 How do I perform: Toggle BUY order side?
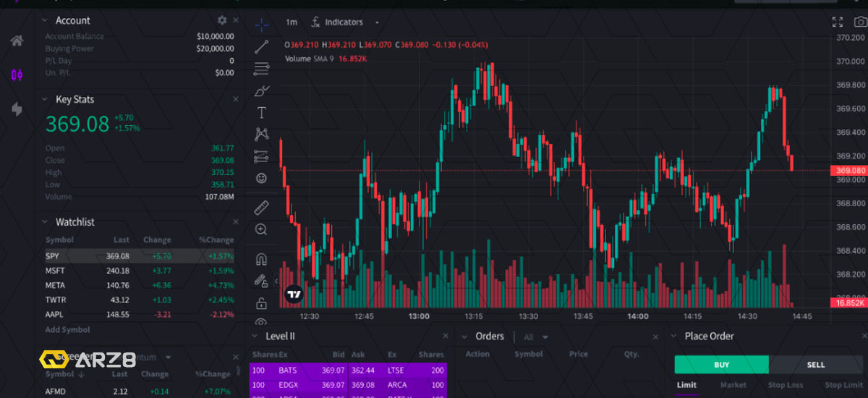point(721,365)
